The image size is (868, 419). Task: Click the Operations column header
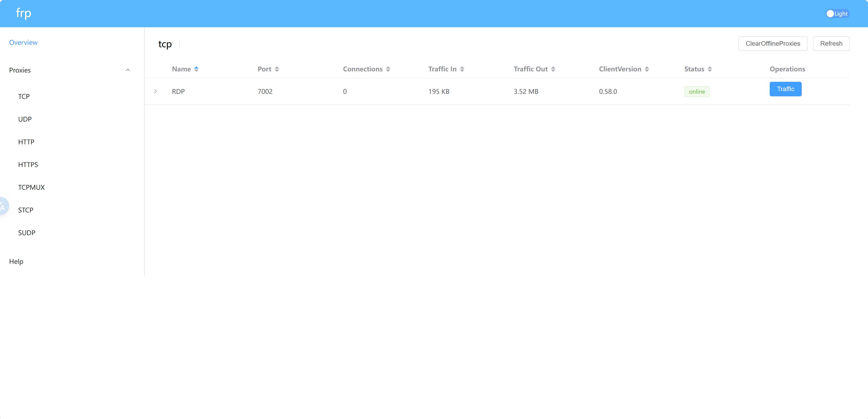tap(787, 69)
